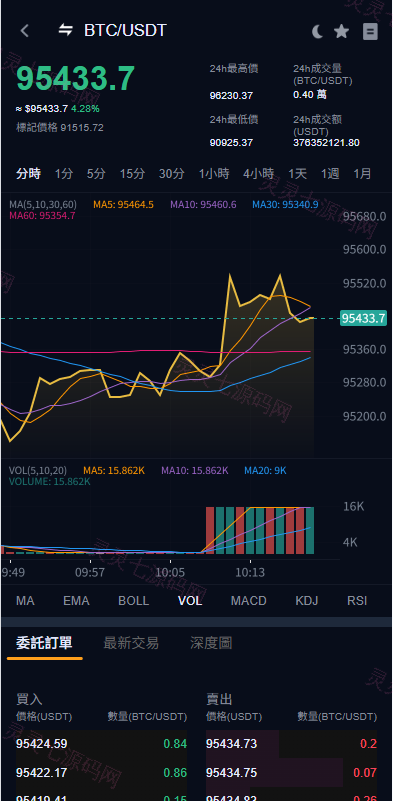Click the MA5: 95464.5 legend label

point(123,205)
